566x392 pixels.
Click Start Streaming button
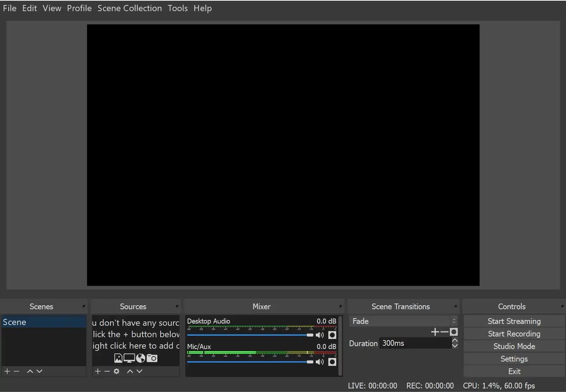click(514, 321)
